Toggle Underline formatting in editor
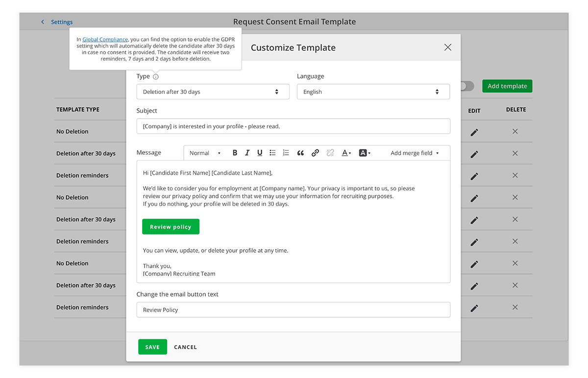 click(x=260, y=153)
